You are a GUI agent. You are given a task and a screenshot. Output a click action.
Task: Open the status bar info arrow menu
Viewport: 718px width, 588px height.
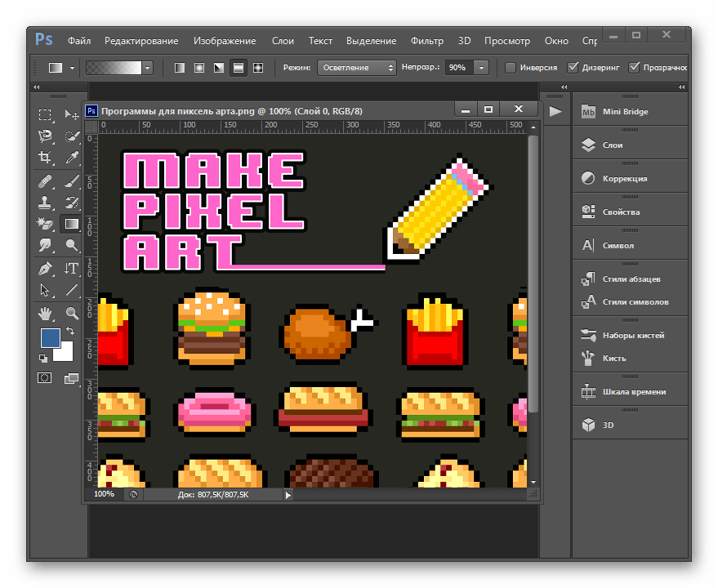click(x=288, y=495)
